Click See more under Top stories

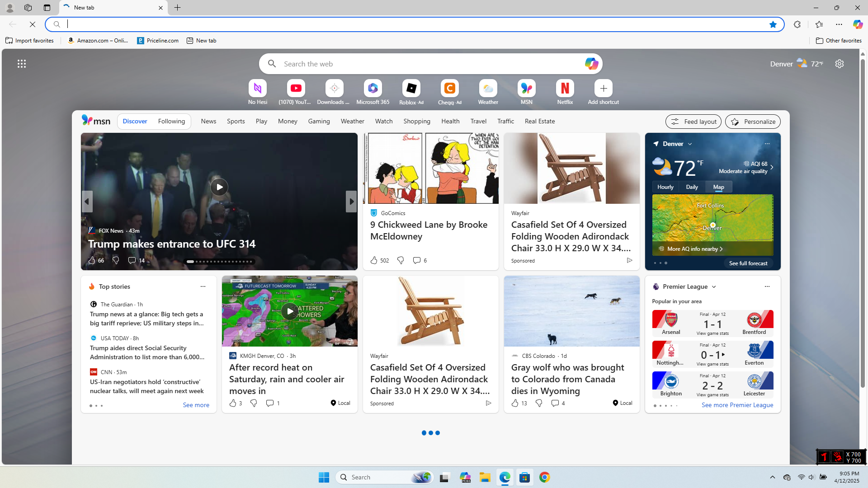196,405
